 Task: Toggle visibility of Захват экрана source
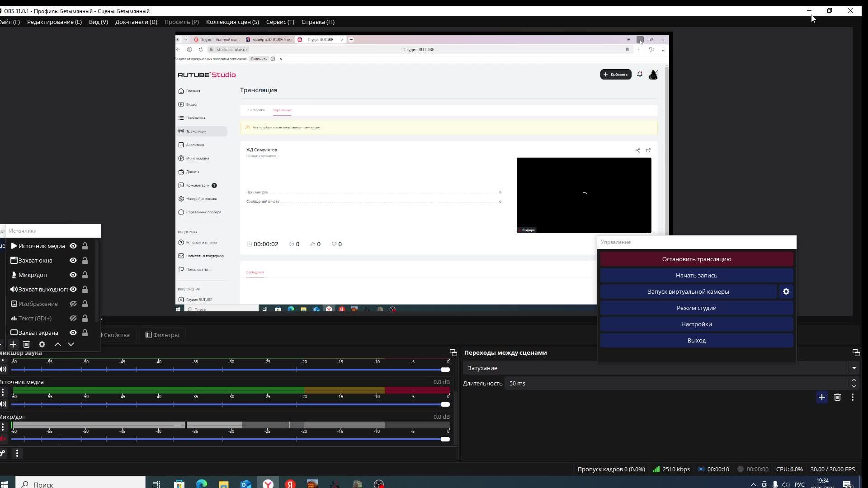coord(73,333)
